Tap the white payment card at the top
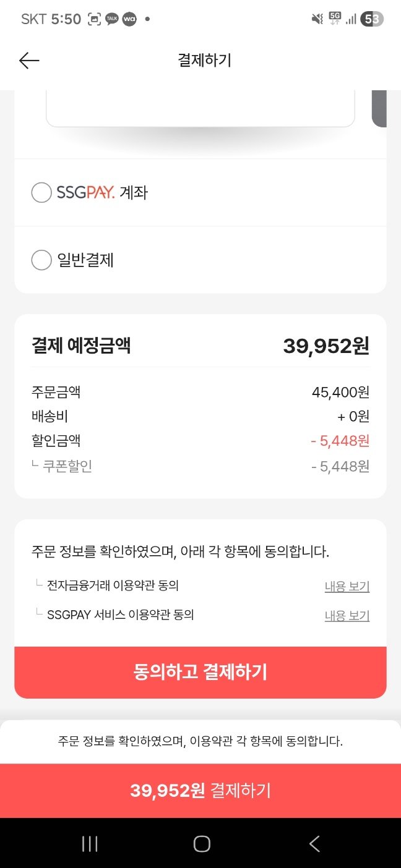The height and width of the screenshot is (868, 401). coord(200,108)
